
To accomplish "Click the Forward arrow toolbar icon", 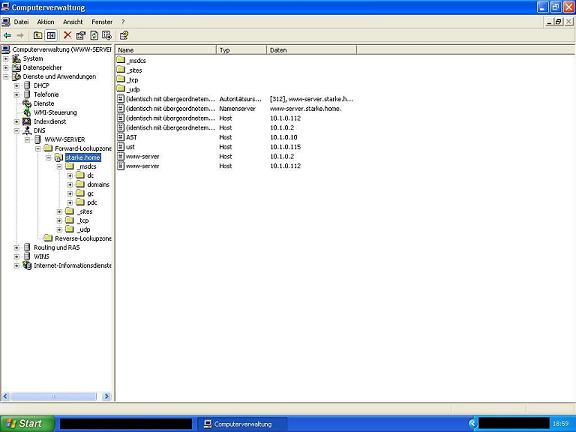I will tap(20, 35).
